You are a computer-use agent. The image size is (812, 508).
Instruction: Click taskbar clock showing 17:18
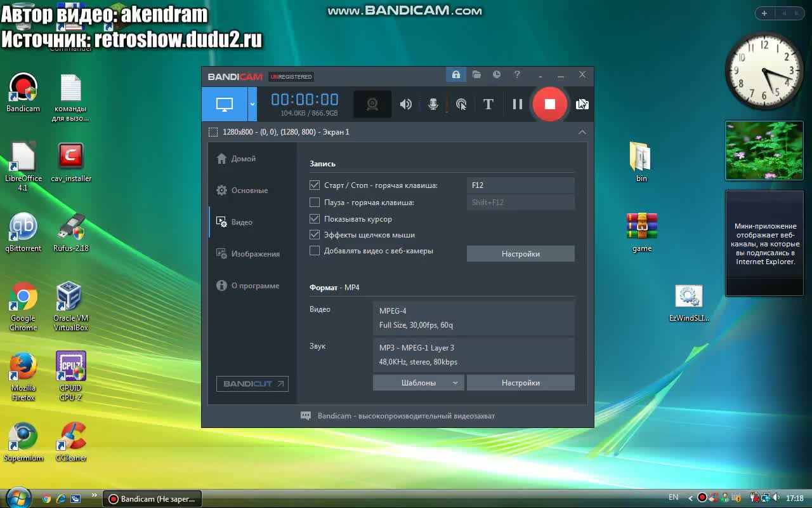click(795, 498)
